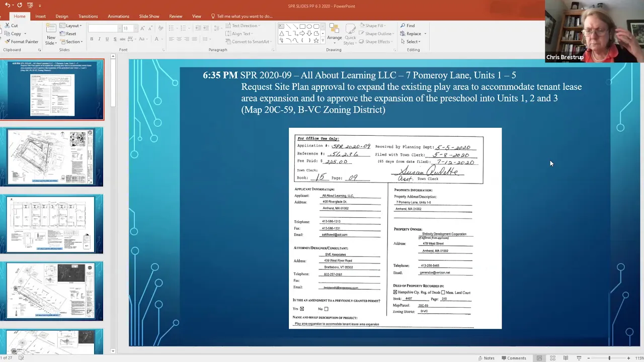Toggle the Comments pane
644x362 pixels.
(x=514, y=358)
